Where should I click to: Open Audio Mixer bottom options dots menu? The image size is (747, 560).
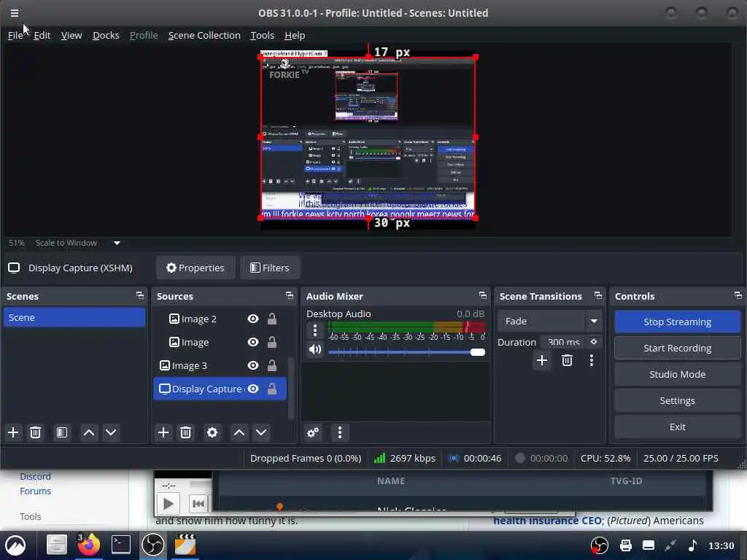point(340,432)
